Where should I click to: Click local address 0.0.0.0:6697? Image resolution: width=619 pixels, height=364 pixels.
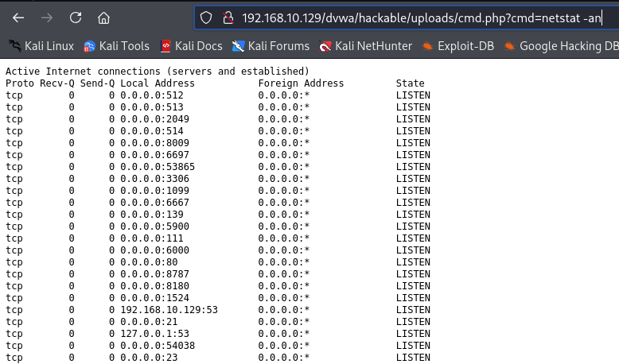click(154, 155)
